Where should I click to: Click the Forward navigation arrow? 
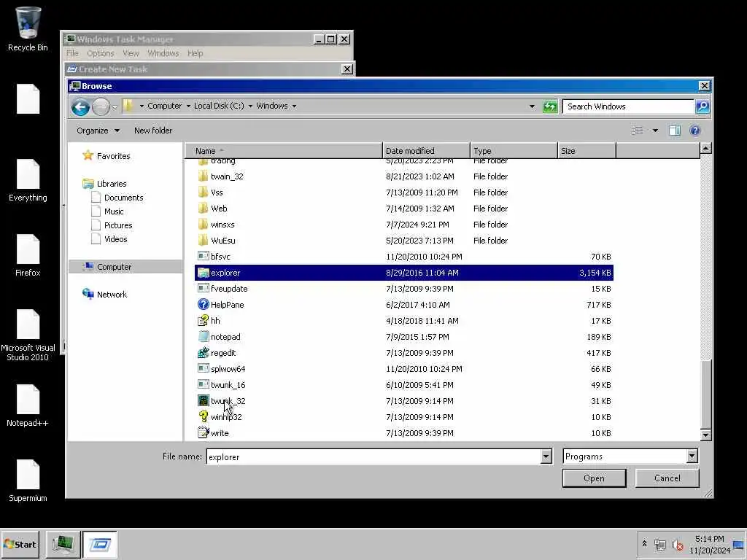(101, 106)
